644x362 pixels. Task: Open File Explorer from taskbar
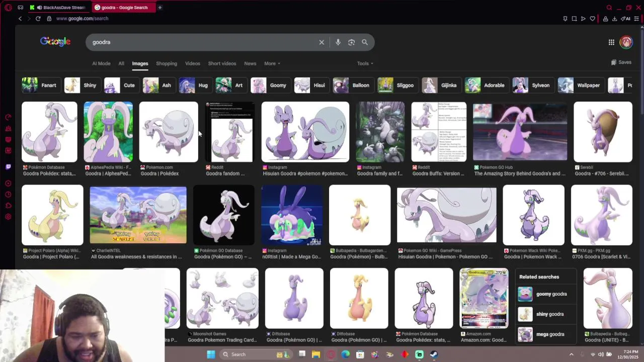[x=315, y=354]
